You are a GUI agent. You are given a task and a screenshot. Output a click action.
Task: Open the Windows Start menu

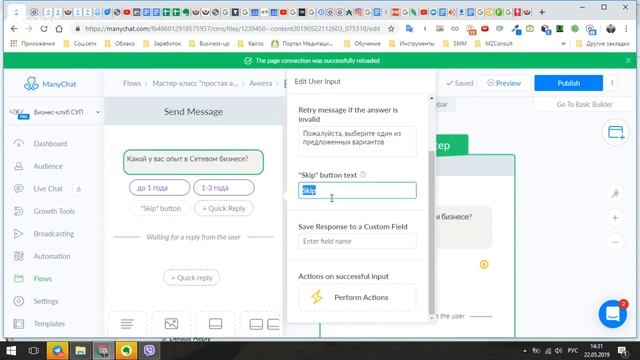11,351
